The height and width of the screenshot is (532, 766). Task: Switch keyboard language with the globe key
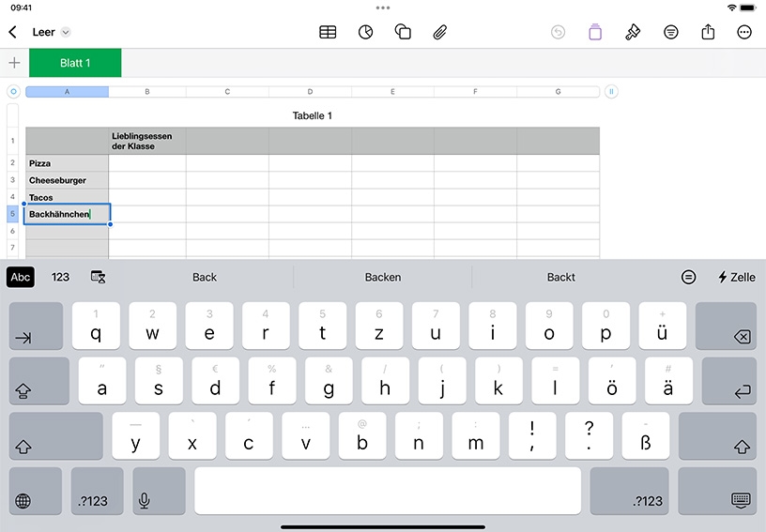point(36,491)
